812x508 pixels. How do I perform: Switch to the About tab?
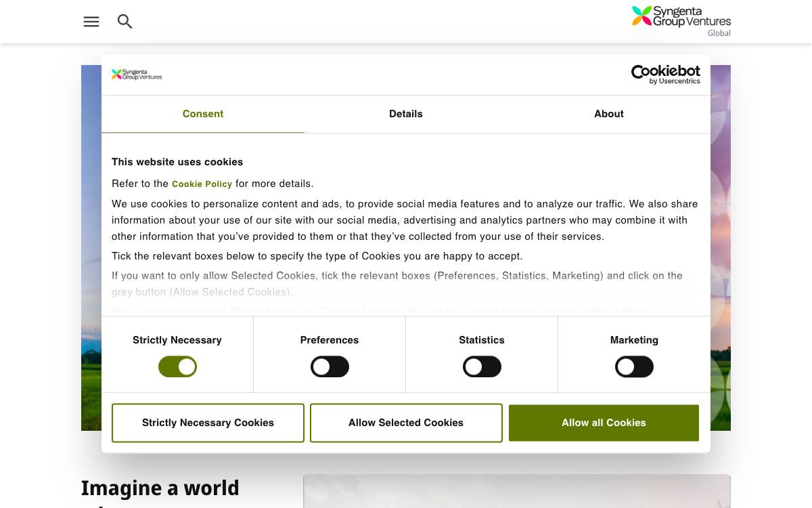[x=609, y=114]
